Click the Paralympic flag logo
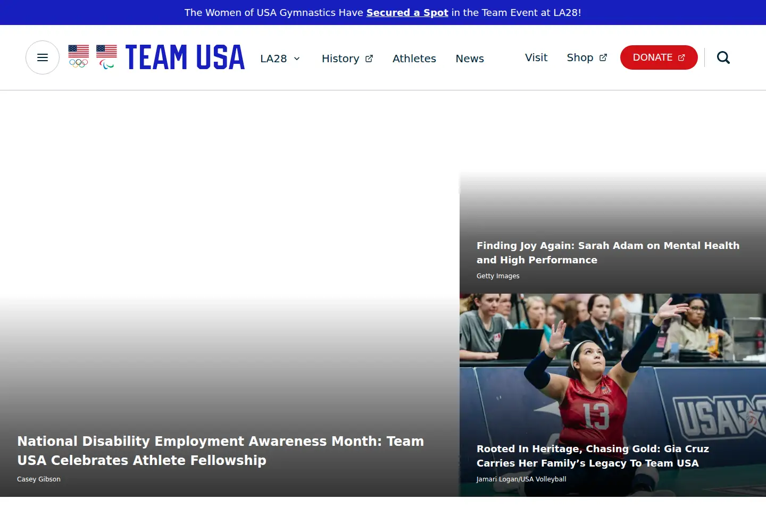Viewport: 766px width, 532px height. (x=106, y=57)
